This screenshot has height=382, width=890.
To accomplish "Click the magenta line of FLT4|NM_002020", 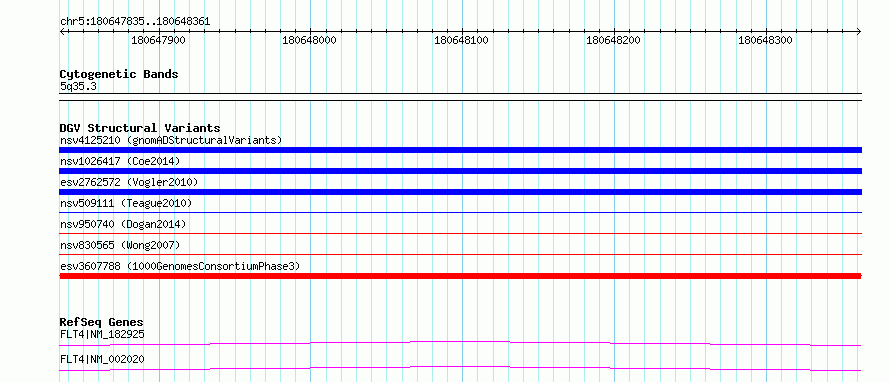I will (x=460, y=368).
